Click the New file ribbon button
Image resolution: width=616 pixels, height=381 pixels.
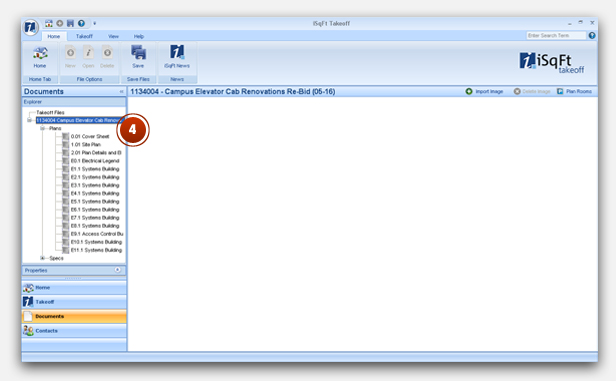(x=70, y=57)
